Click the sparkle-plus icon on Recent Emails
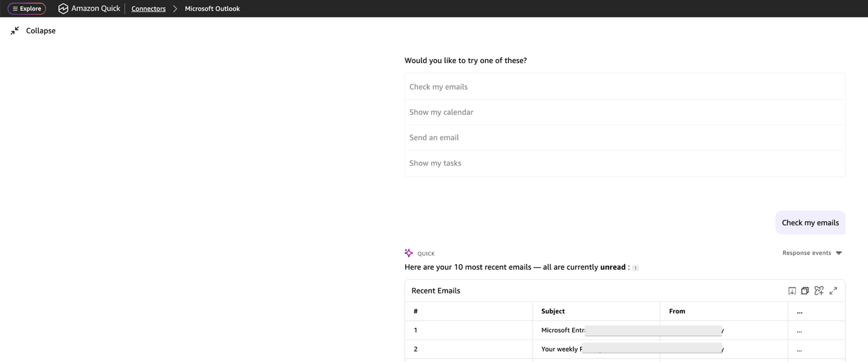This screenshot has height=362, width=868. click(x=819, y=291)
